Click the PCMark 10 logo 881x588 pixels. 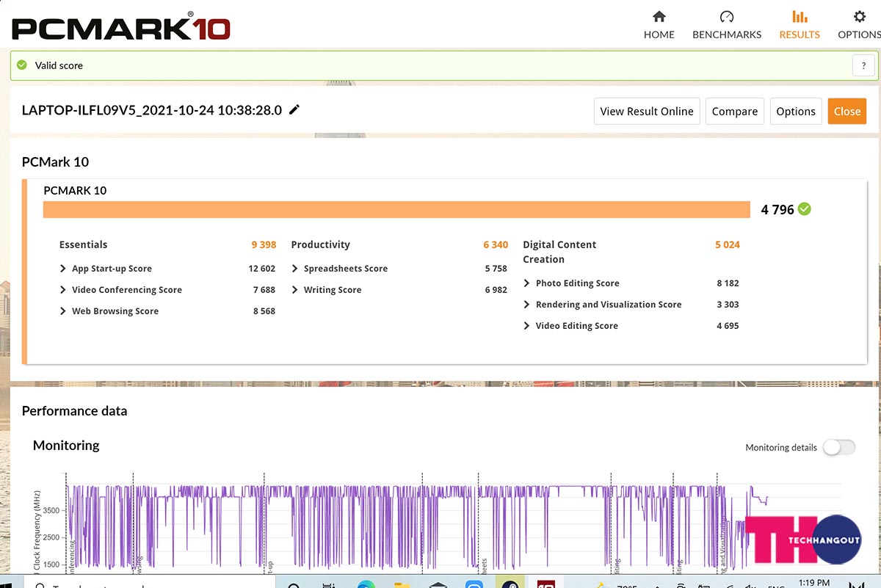coord(121,26)
